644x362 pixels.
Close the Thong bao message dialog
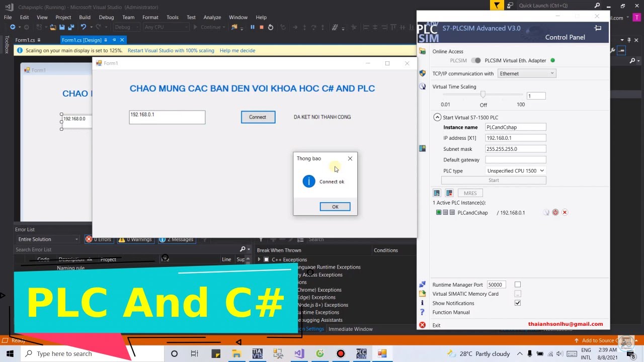pos(350,158)
